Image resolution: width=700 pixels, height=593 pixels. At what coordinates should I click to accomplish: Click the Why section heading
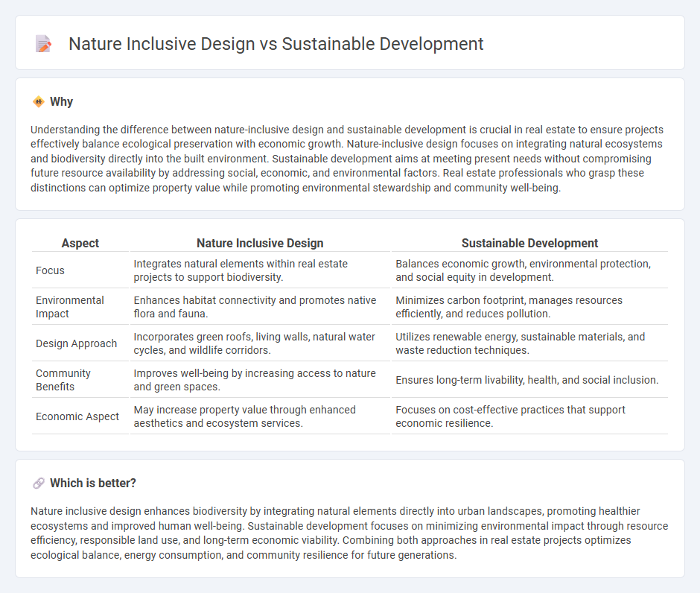(62, 102)
